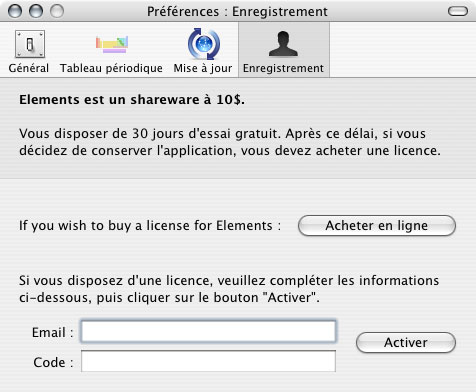Click the "Vous disposer de 30 jours" paragraph
This screenshot has height=392, width=476.
[230, 142]
